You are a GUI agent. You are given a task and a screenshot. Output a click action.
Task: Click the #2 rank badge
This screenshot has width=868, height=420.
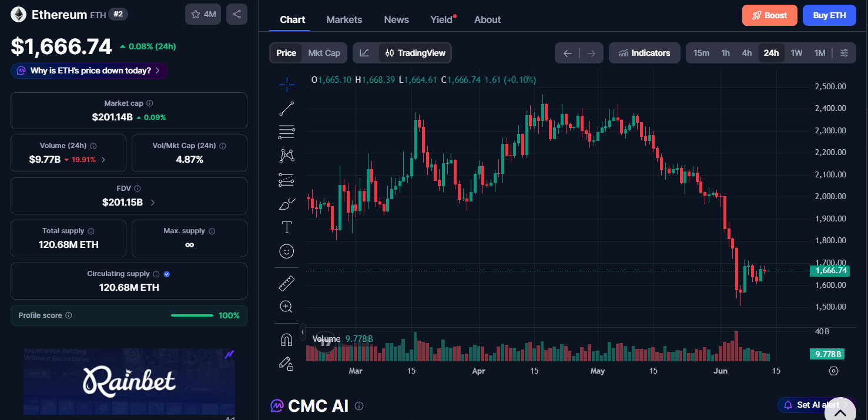tap(118, 14)
